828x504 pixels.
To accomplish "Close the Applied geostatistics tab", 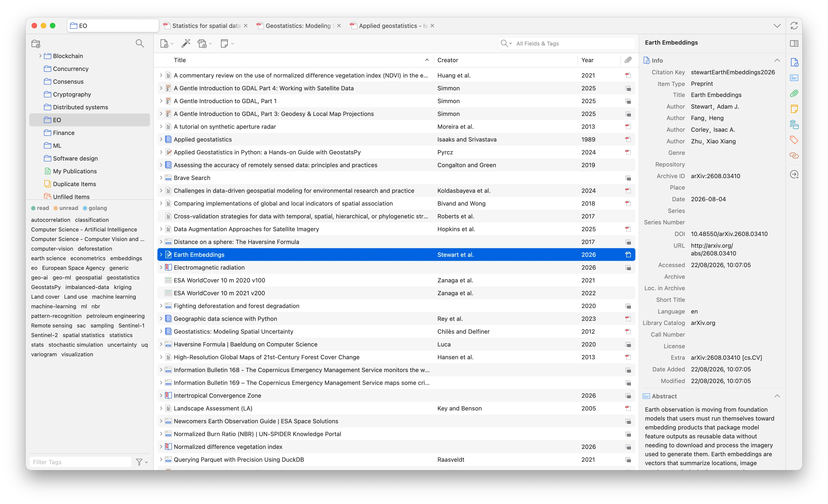I will pyautogui.click(x=432, y=26).
